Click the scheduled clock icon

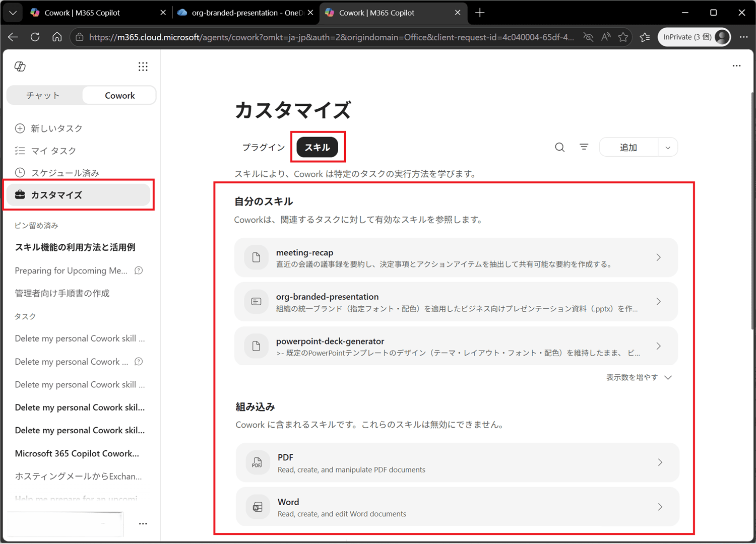[20, 173]
